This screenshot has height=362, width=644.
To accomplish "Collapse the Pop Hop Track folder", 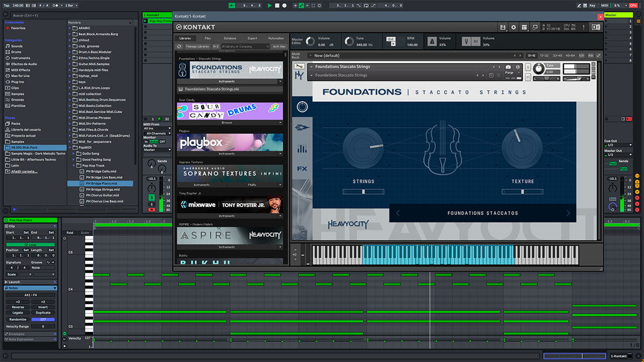I will coord(74,165).
